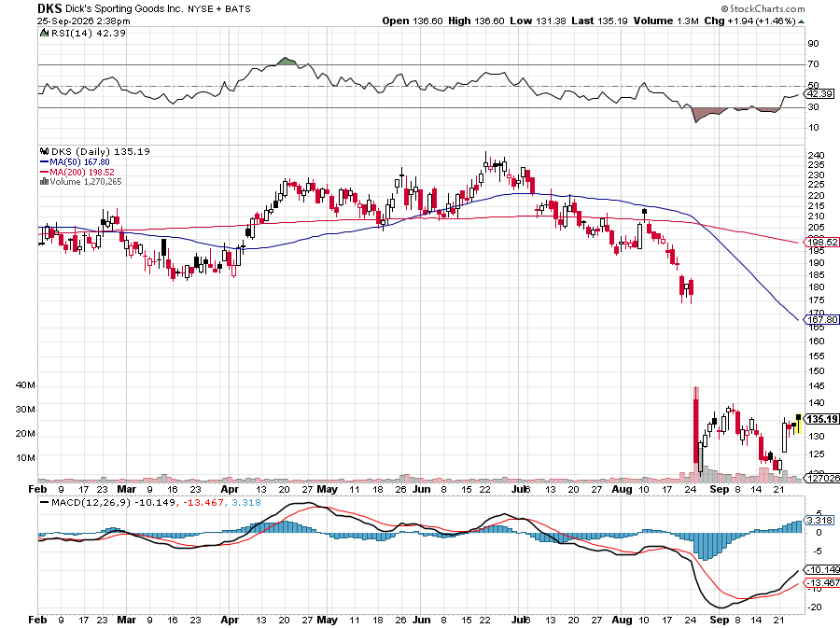The height and width of the screenshot is (628, 840).
Task: Click the yellow-highlighted latest candlestick
Action: (x=798, y=423)
